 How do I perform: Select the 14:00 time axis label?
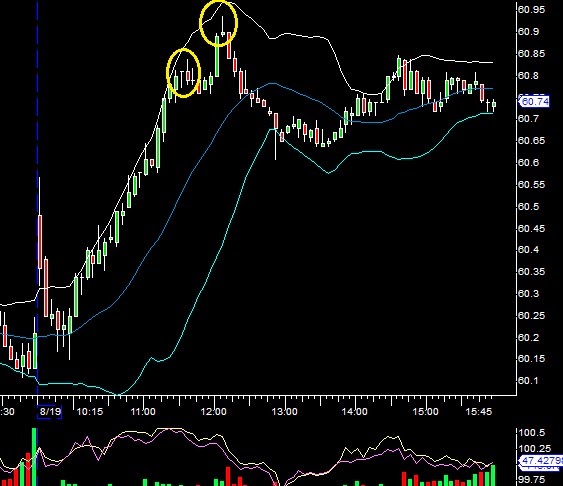[354, 412]
